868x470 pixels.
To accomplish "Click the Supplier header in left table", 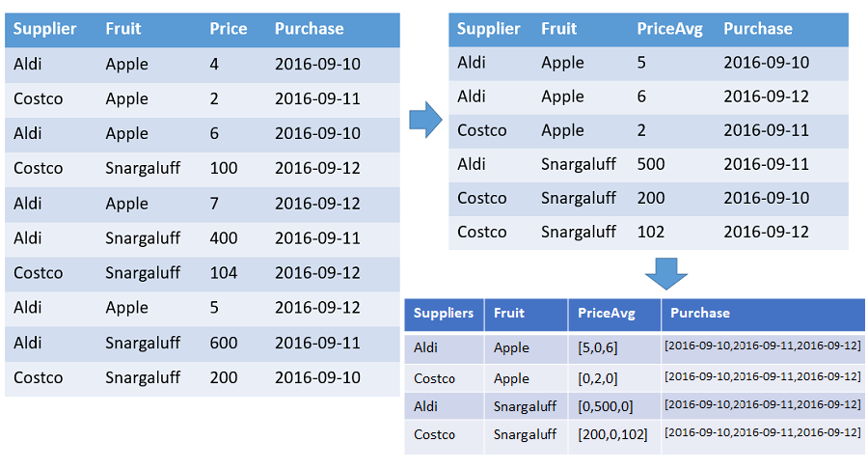I will 44,29.
